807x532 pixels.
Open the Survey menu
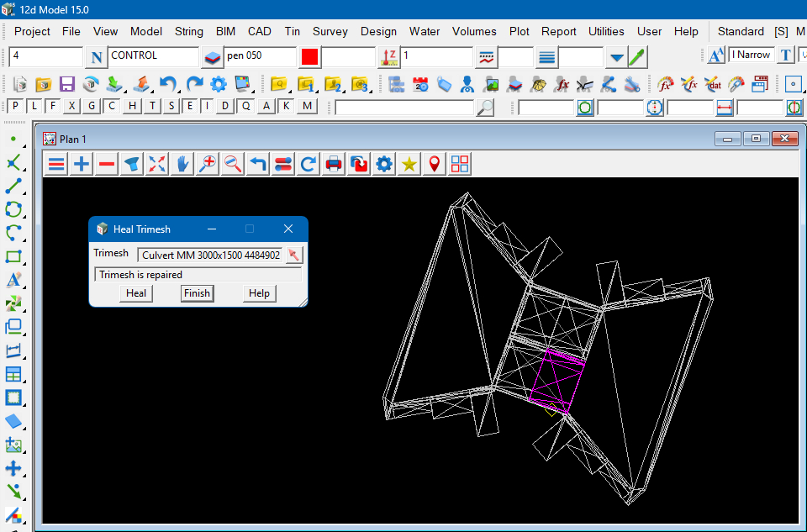330,31
